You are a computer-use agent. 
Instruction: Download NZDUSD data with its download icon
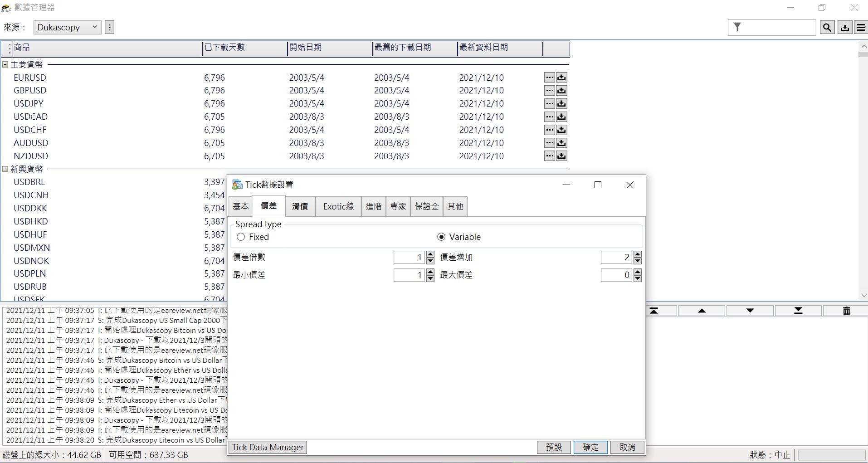tap(561, 156)
